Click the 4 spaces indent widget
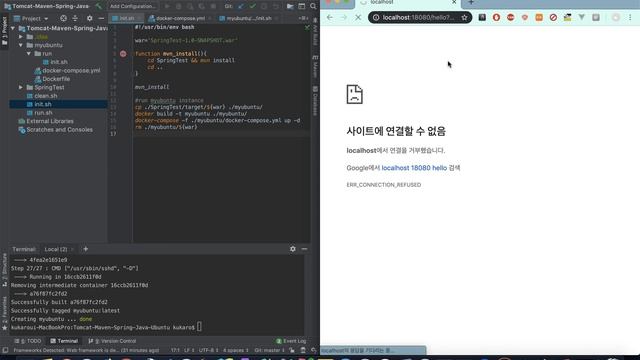This screenshot has width=640, height=360. pos(236,350)
